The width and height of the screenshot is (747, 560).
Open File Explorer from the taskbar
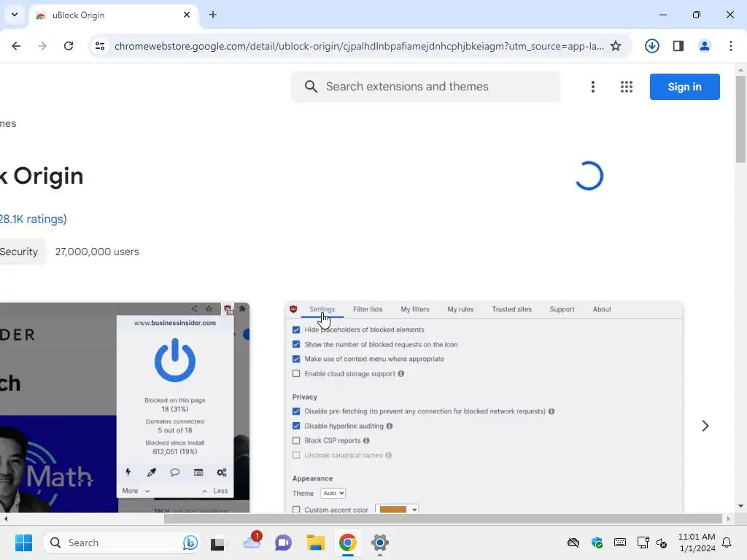[315, 542]
